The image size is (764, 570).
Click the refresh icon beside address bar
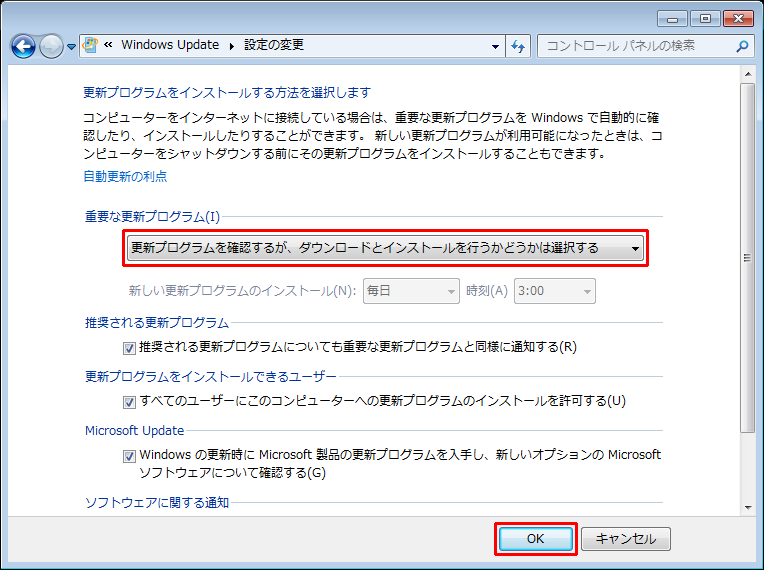(x=518, y=46)
